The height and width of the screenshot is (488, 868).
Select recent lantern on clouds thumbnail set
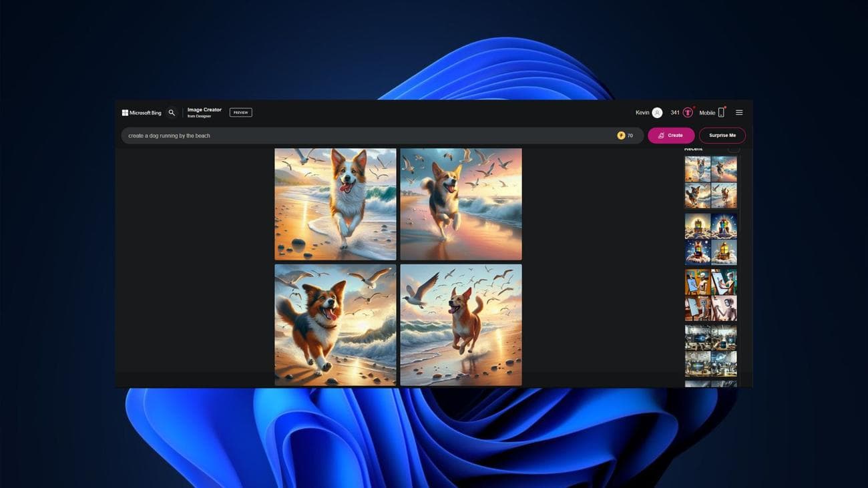coord(710,239)
